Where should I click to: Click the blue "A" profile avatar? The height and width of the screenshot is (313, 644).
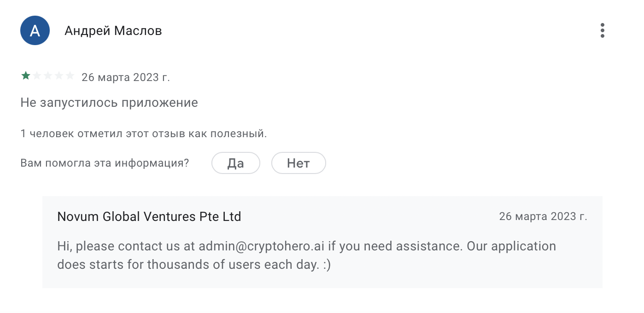pos(35,30)
